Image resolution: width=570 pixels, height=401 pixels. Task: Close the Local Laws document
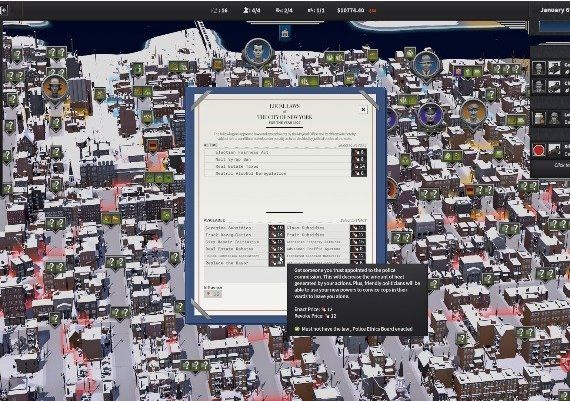(363, 109)
